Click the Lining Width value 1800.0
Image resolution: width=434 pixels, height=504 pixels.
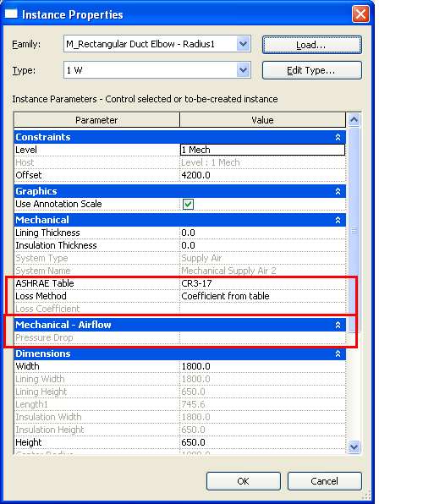tap(195, 379)
